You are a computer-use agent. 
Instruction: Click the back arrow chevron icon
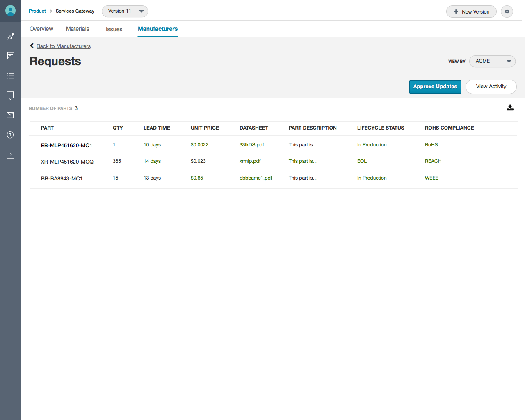click(x=32, y=46)
